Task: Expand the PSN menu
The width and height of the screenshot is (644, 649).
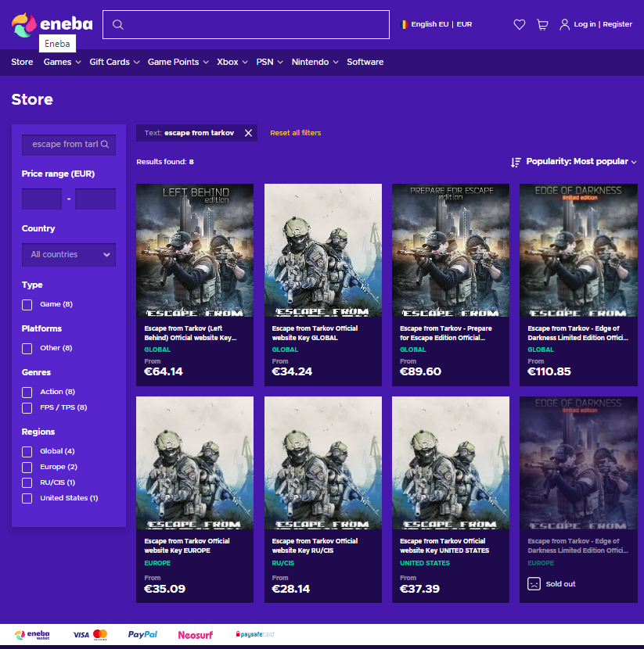Action: [x=270, y=62]
